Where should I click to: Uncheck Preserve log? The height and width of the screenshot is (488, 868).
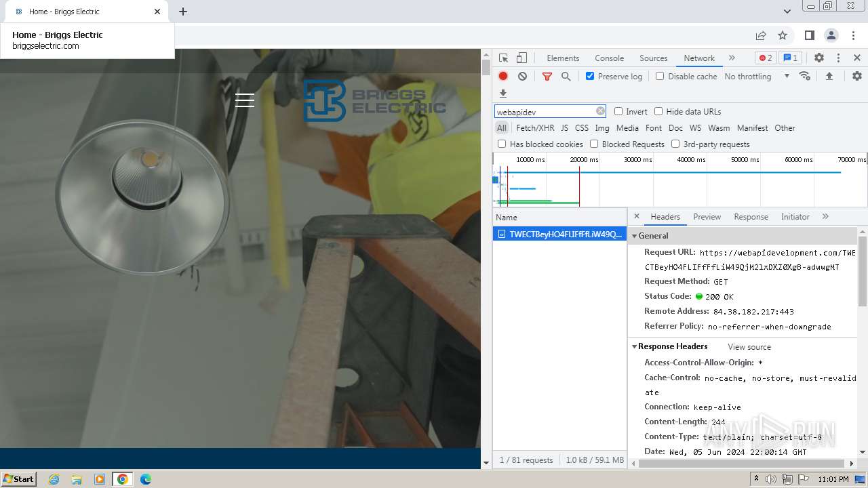[x=590, y=76]
